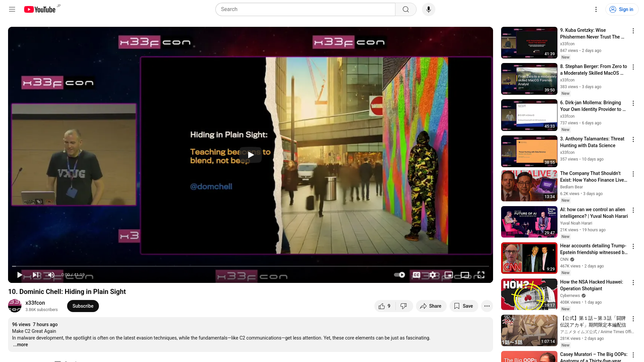644x362 pixels.
Task: Open CNN Trump-Epstein video thumbnail
Action: [x=529, y=258]
